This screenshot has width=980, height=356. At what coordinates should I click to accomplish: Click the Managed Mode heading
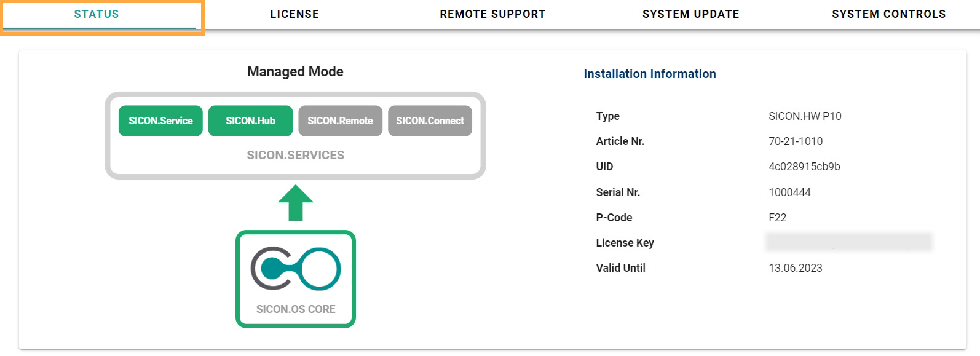tap(295, 71)
